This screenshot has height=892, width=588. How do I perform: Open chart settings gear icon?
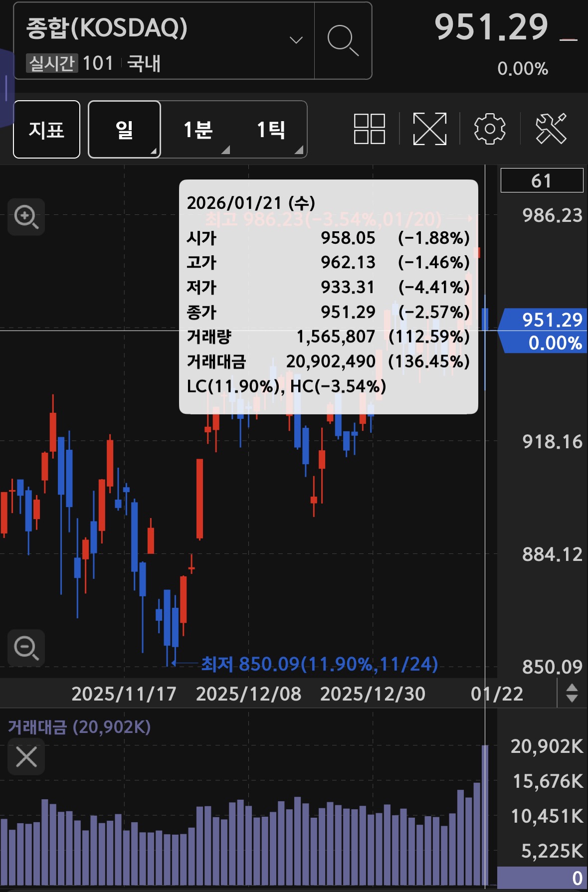(489, 129)
